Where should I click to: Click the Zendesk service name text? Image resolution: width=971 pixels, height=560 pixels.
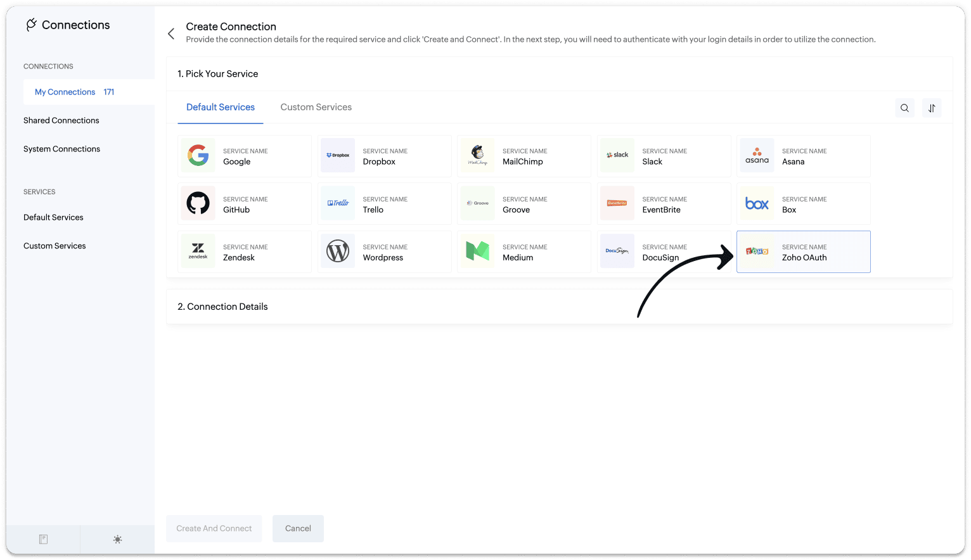point(239,258)
